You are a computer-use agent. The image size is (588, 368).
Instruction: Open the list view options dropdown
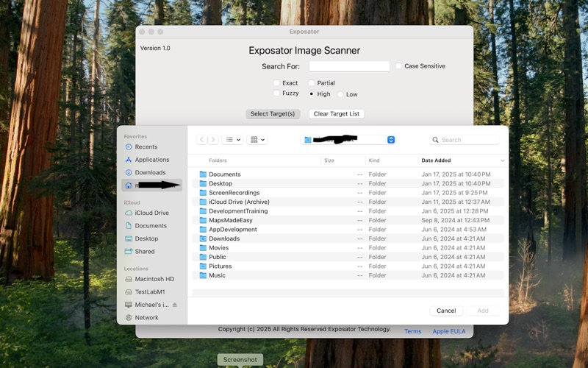point(232,140)
